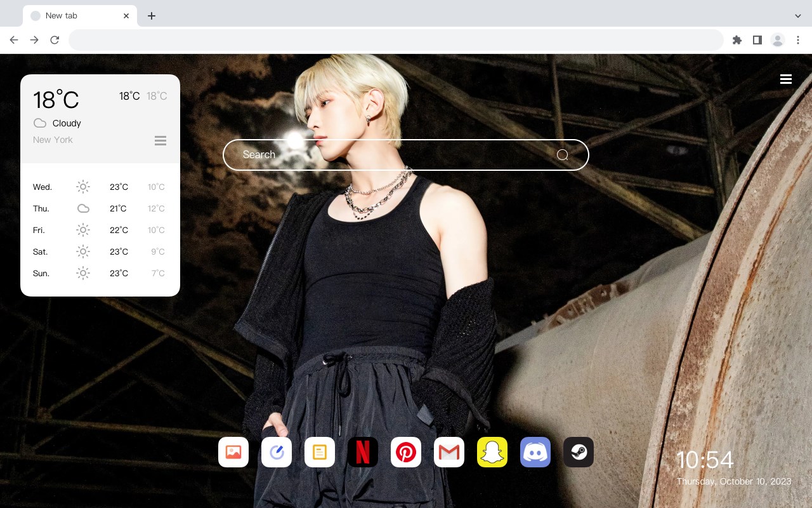
Task: Open the yellow notes shortcut
Action: coord(320,452)
